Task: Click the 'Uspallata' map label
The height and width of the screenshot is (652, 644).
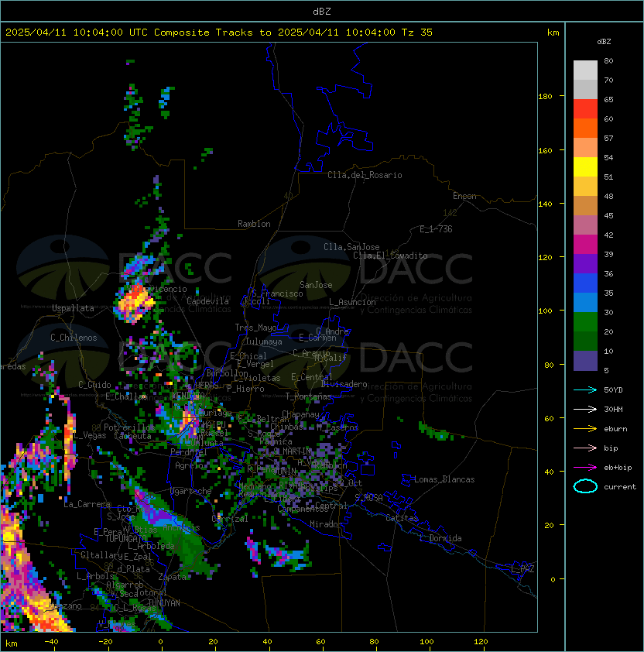Action: (73, 308)
